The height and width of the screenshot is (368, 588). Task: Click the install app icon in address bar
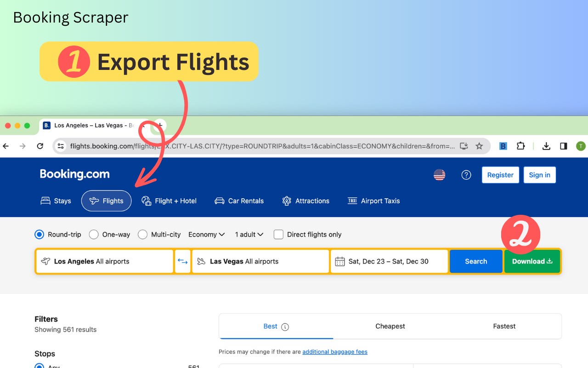(x=464, y=146)
